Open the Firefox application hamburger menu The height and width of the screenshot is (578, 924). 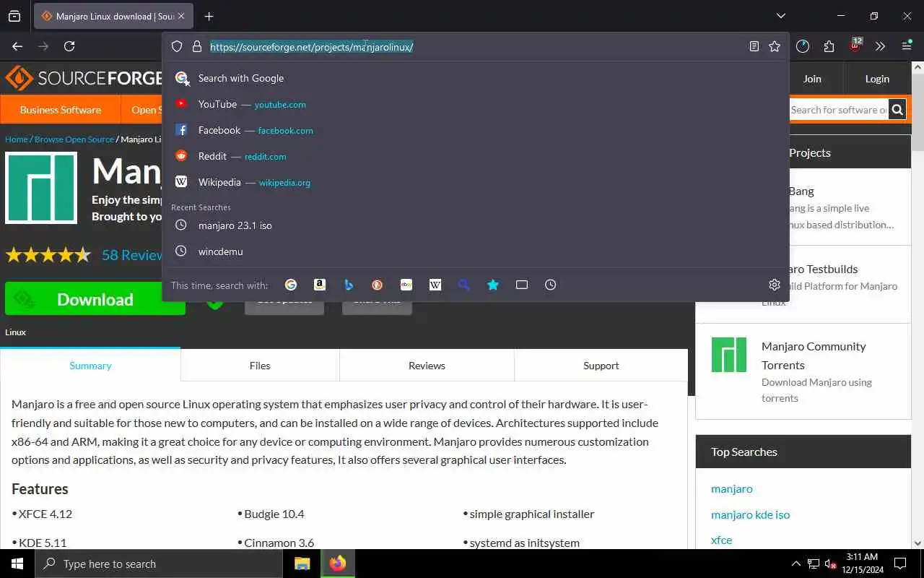(907, 46)
